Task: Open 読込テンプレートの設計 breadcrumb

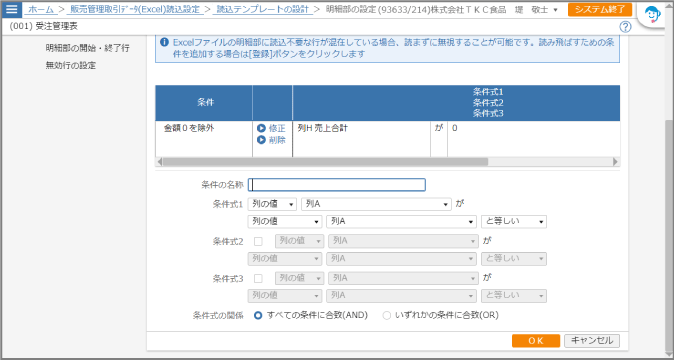Action: [263, 9]
